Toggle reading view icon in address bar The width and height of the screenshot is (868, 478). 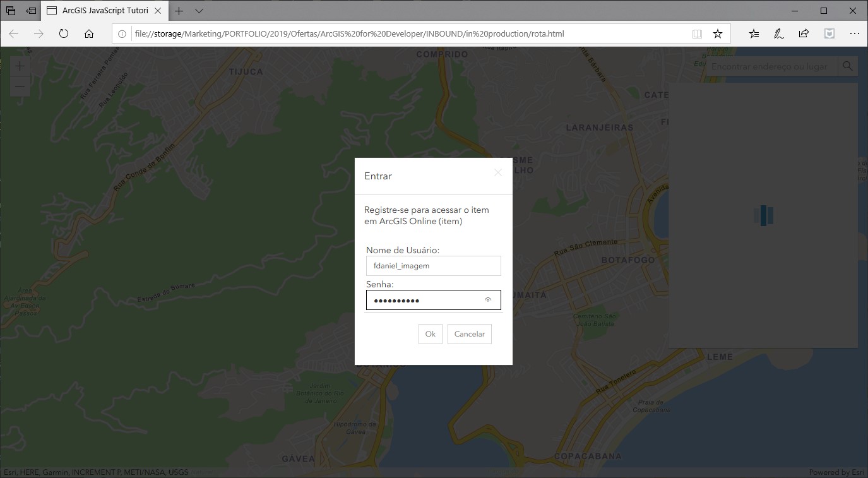(697, 34)
